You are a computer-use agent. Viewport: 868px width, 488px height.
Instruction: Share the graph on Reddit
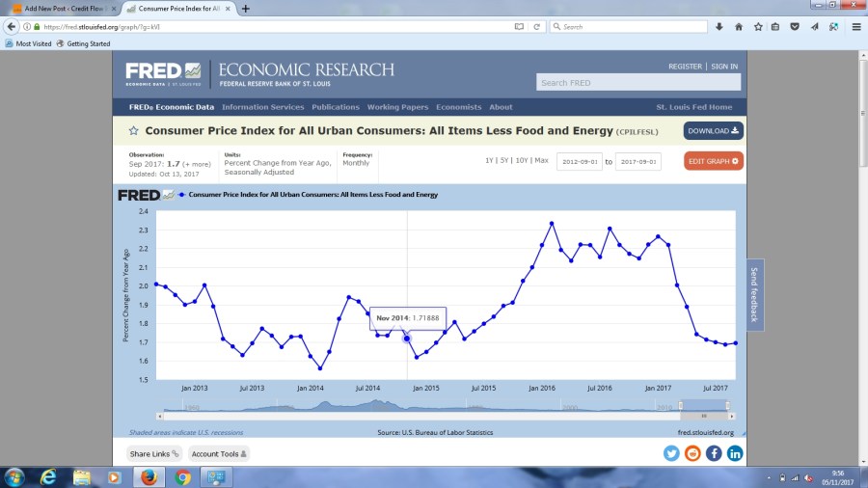(692, 453)
